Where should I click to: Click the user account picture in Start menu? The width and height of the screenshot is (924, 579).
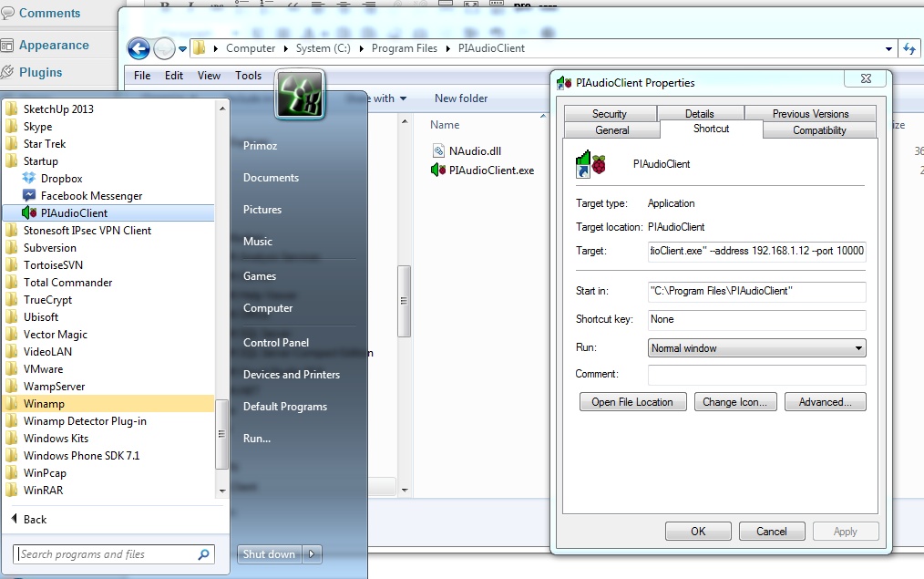300,95
